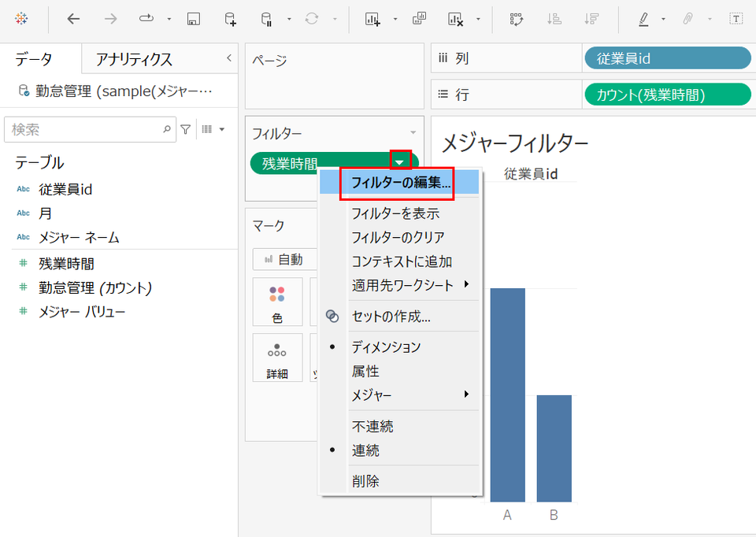The width and height of the screenshot is (756, 537).
Task: Click the 残業時間 measure field in the data pane
Action: coord(66,263)
